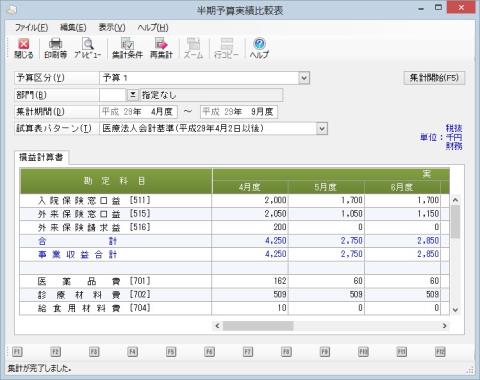Open the 部門 selector dropdown arrow
480x380 pixels.
pyautogui.click(x=132, y=95)
